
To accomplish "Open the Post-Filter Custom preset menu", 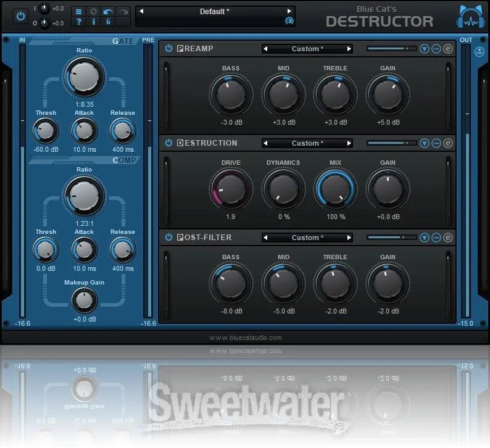I will pos(307,238).
